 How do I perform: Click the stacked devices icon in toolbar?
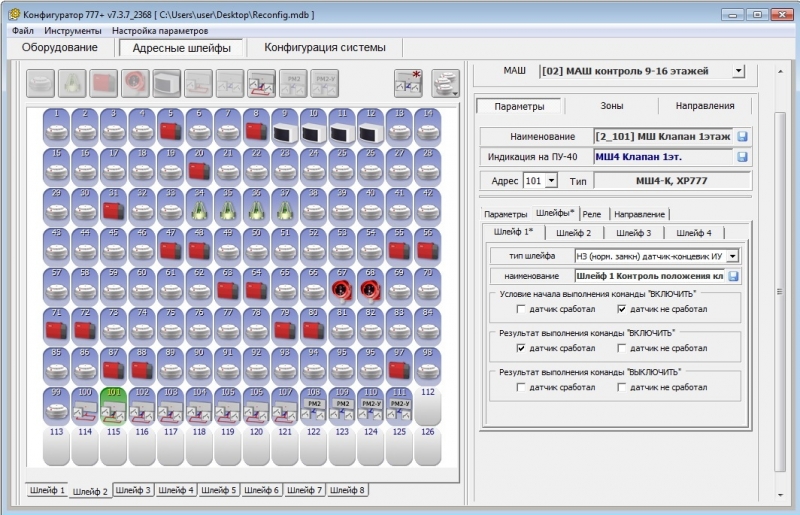(445, 82)
